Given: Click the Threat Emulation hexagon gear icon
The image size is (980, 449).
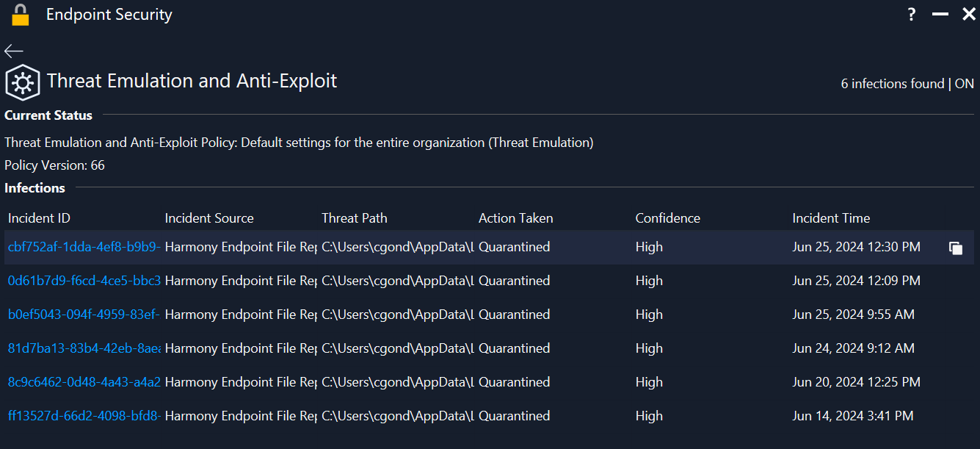Looking at the screenshot, I should click(22, 82).
